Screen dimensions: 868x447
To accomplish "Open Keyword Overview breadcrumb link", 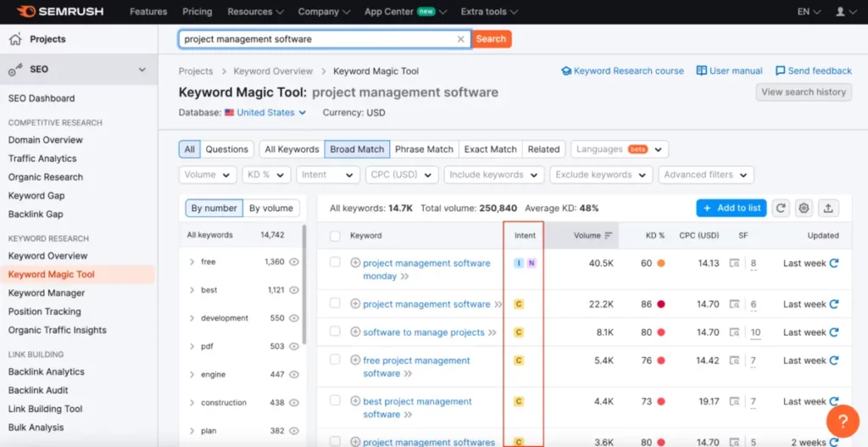I will coord(273,71).
